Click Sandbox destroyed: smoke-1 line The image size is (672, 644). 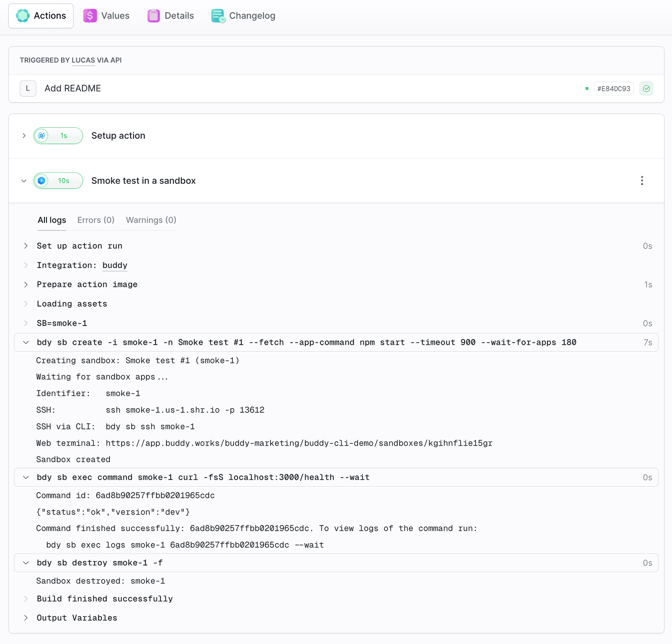101,581
